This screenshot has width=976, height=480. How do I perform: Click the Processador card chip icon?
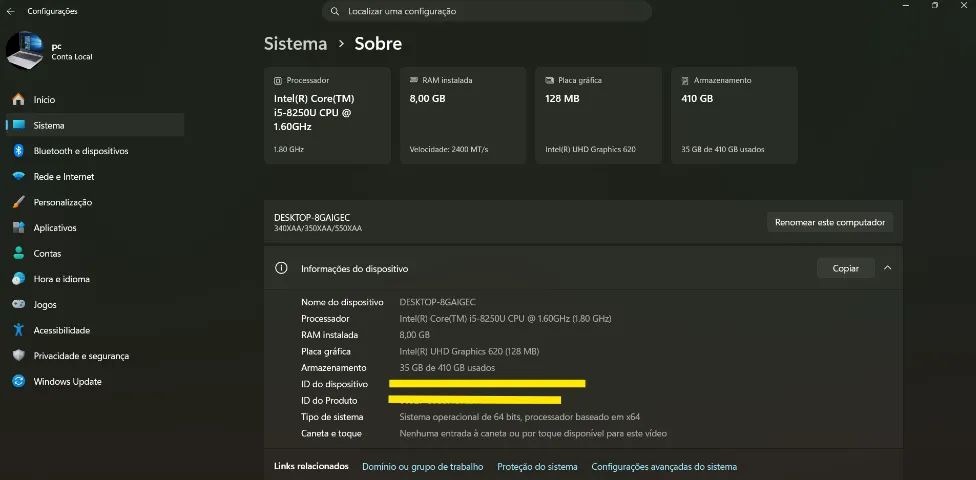pos(278,80)
